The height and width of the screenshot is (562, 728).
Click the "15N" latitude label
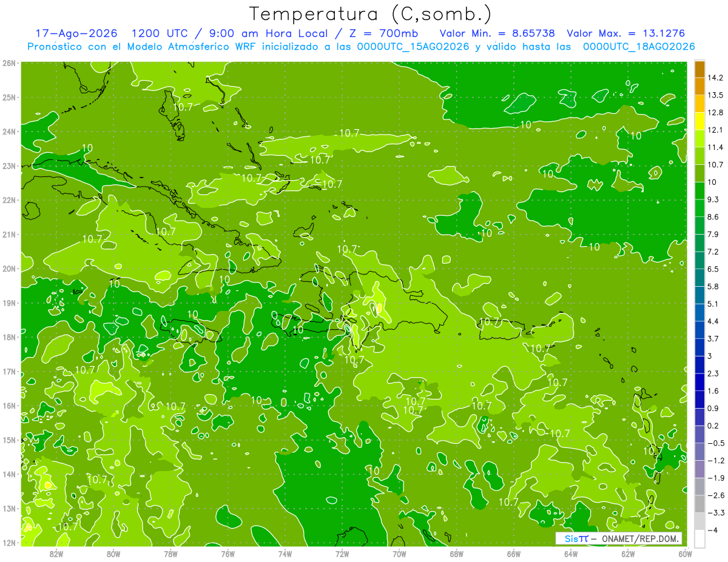tap(9, 440)
